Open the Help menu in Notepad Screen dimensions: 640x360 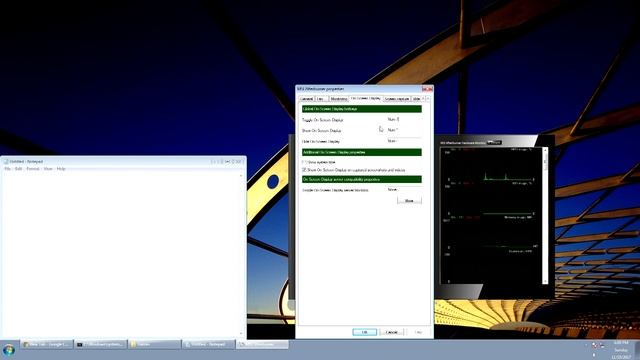click(x=61, y=169)
